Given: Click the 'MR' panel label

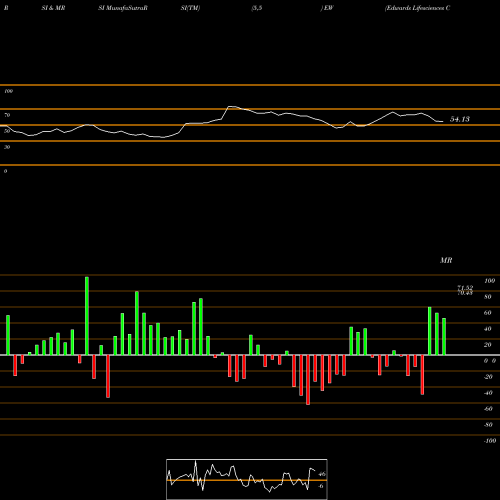Looking at the screenshot, I should pos(446,260).
